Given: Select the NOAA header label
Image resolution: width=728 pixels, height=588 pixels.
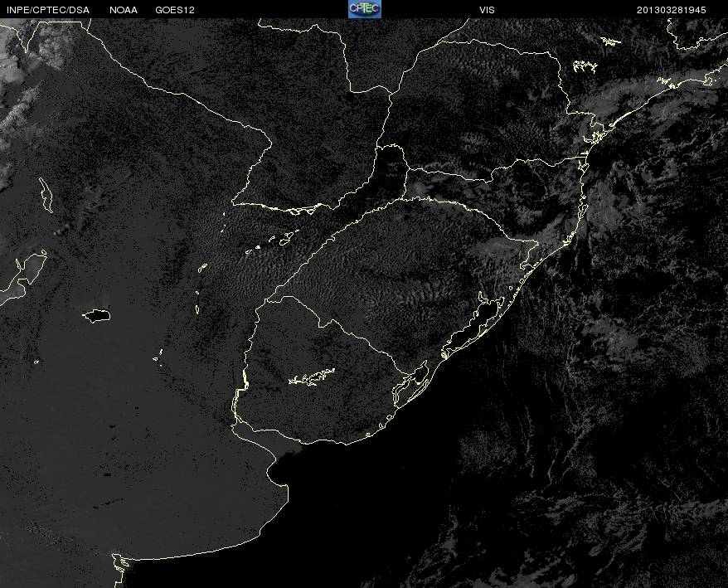Looking at the screenshot, I should tap(124, 10).
